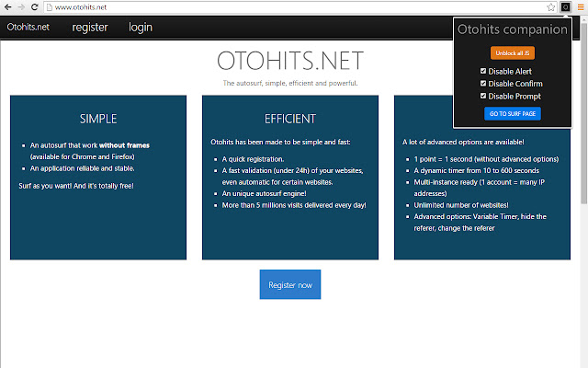The width and height of the screenshot is (588, 368).
Task: Toggle the Disable Prompt checkbox
Action: 483,96
